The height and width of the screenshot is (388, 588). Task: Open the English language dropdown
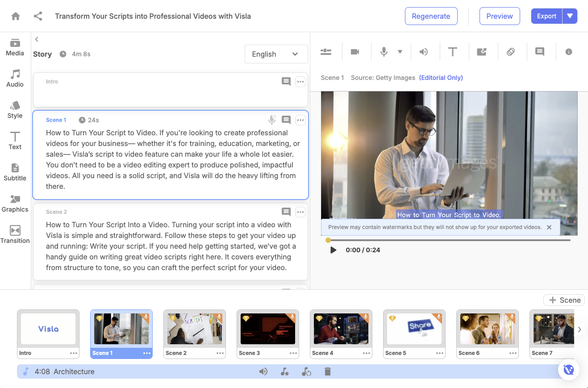(276, 54)
